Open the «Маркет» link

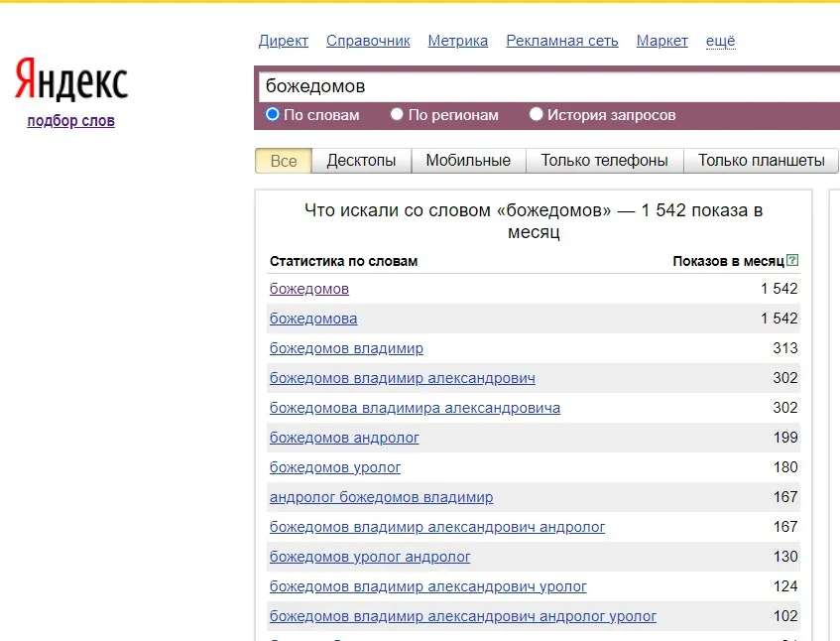661,41
